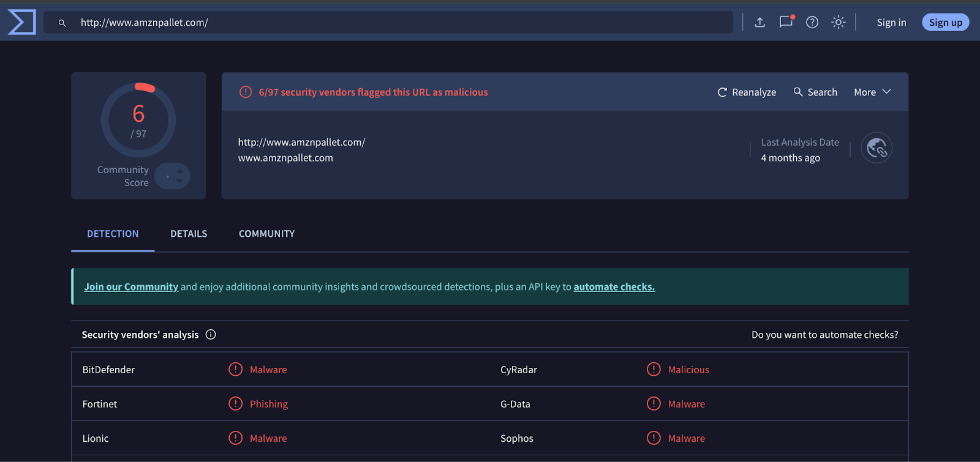Click the Phishing verdict text for Fortinet
980x462 pixels.
pos(269,404)
